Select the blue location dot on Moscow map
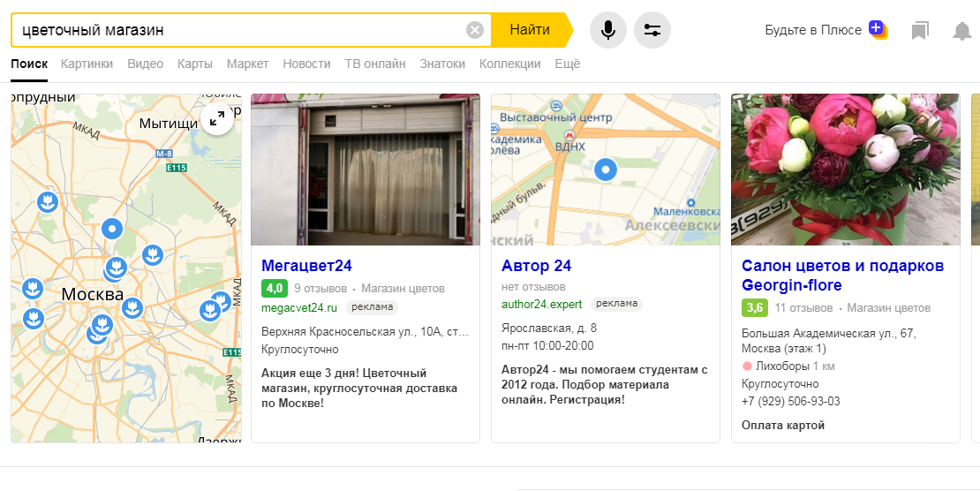The width and height of the screenshot is (980, 491). pyautogui.click(x=112, y=229)
